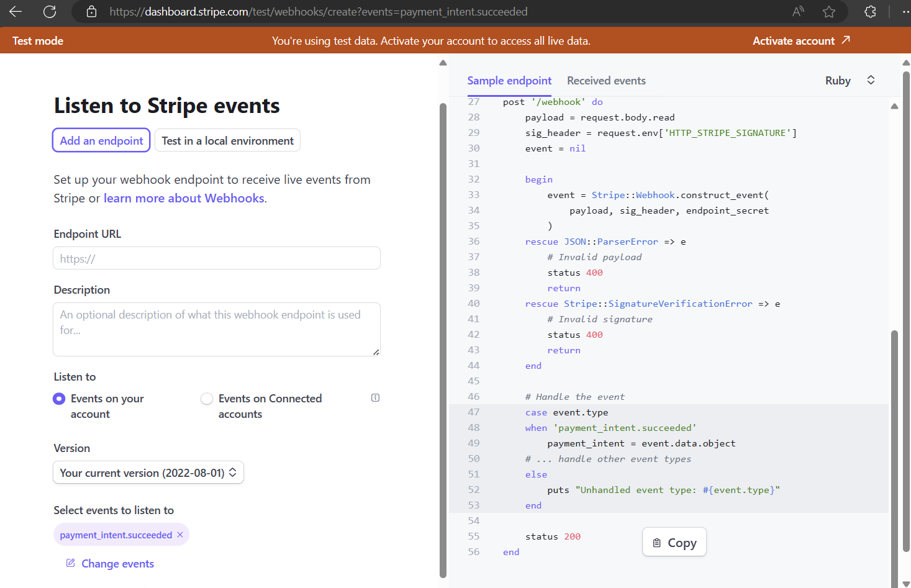The height and width of the screenshot is (588, 911).
Task: Open the read aloud icon in address bar
Action: [x=799, y=11]
